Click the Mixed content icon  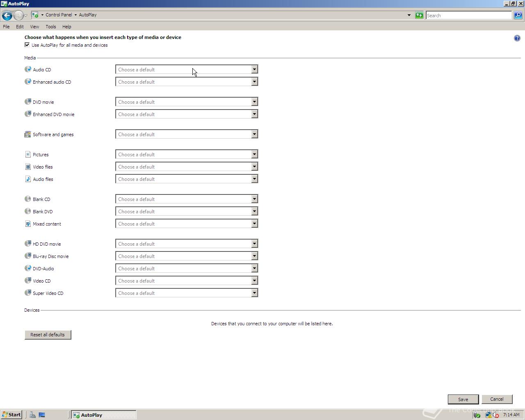pos(28,224)
